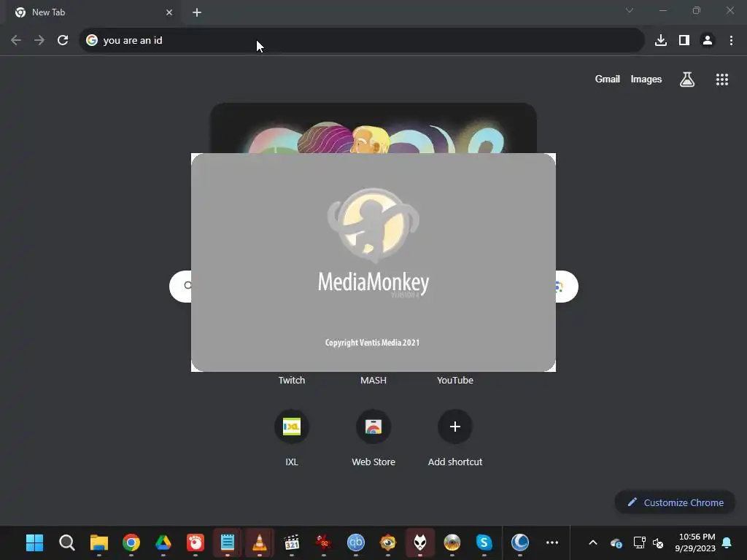Reload the page in Chrome
This screenshot has width=747, height=560.
coord(63,41)
